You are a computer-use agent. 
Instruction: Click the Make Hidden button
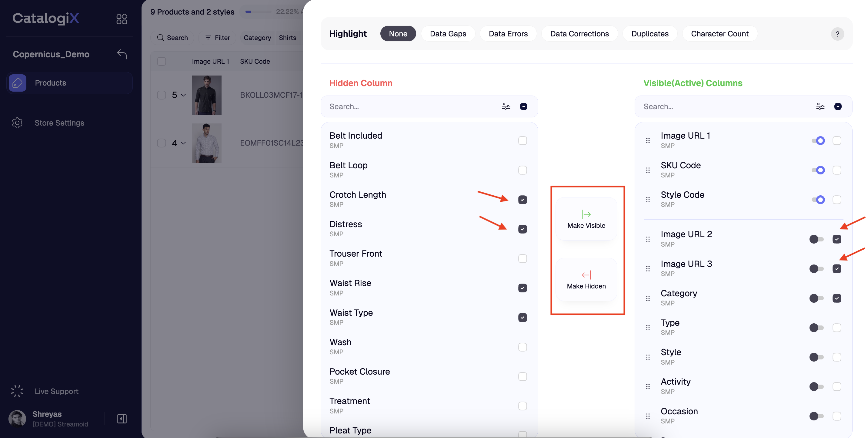586,280
